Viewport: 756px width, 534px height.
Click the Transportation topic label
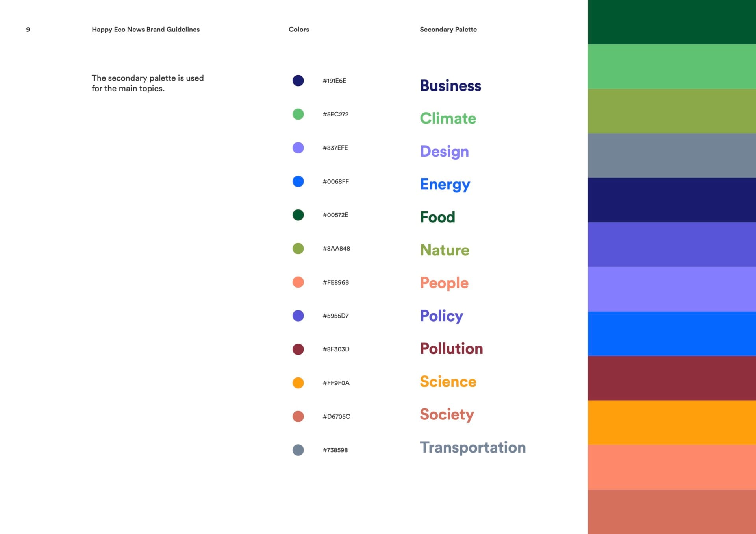tap(472, 447)
